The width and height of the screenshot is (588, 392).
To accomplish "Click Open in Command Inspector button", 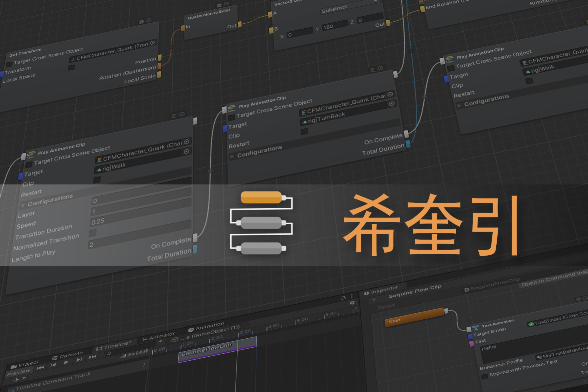I will click(x=554, y=278).
